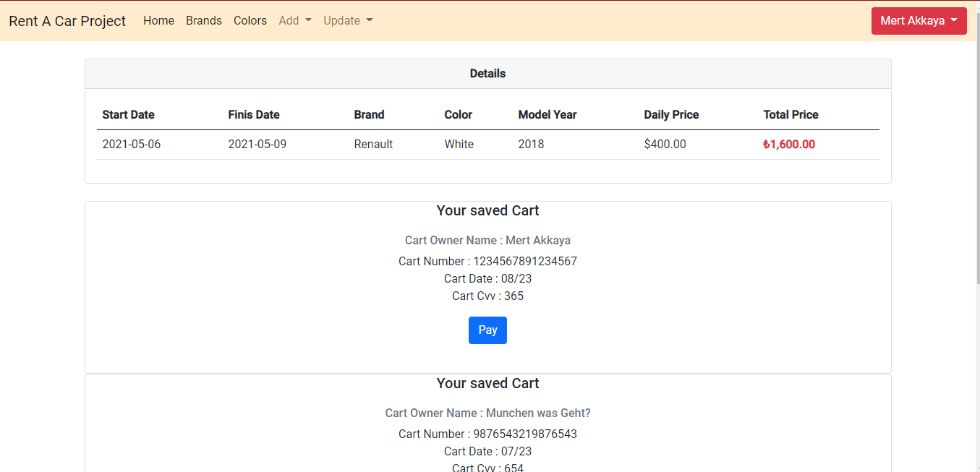Expand the Add dropdown menu
Screen dimensions: 980x472
click(295, 21)
